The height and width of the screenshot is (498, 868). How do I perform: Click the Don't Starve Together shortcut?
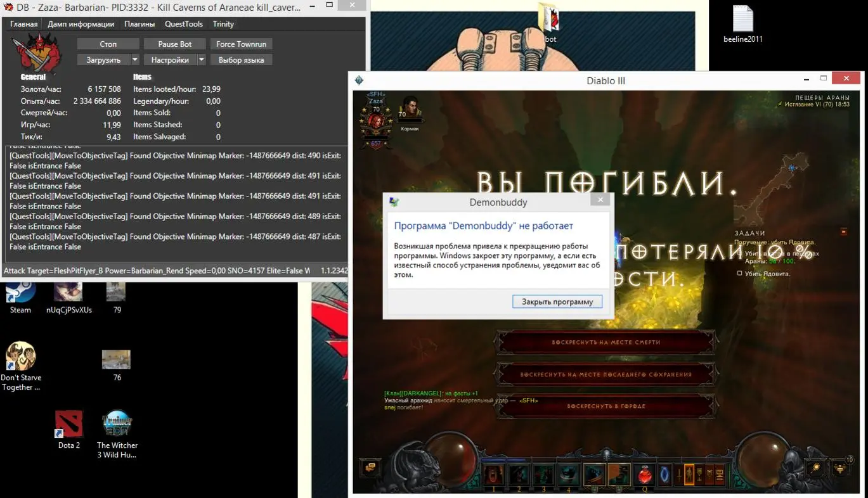click(x=21, y=357)
